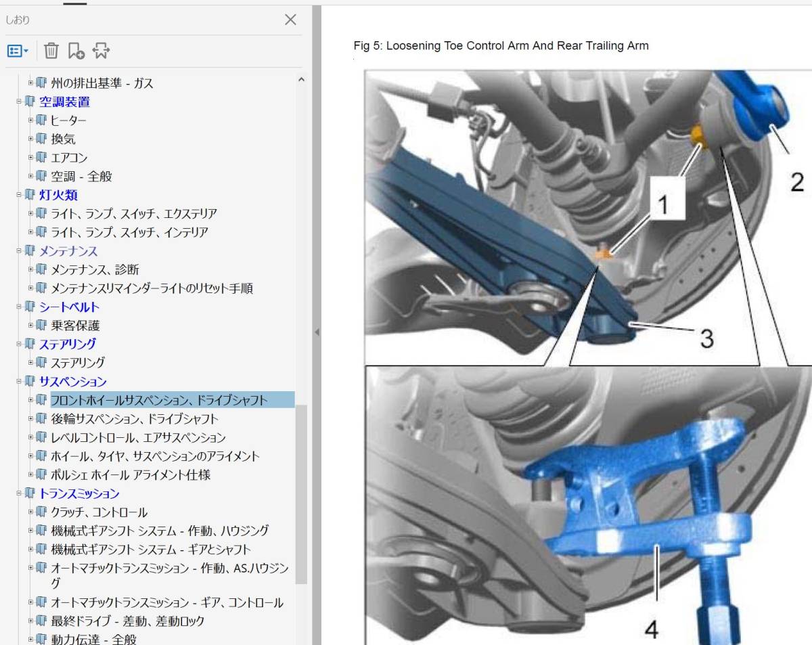The image size is (812, 645).
Task: Open the メンテナンス section bookmark
Action: click(x=68, y=251)
